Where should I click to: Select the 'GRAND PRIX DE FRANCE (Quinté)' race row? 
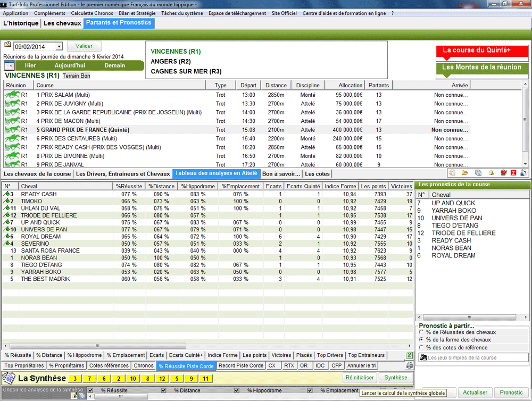(x=85, y=130)
